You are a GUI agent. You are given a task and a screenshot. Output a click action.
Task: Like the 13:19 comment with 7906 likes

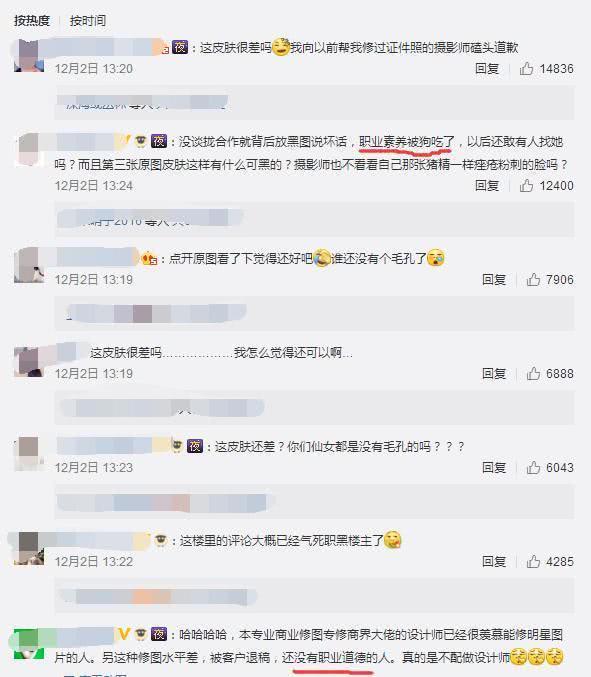point(533,279)
